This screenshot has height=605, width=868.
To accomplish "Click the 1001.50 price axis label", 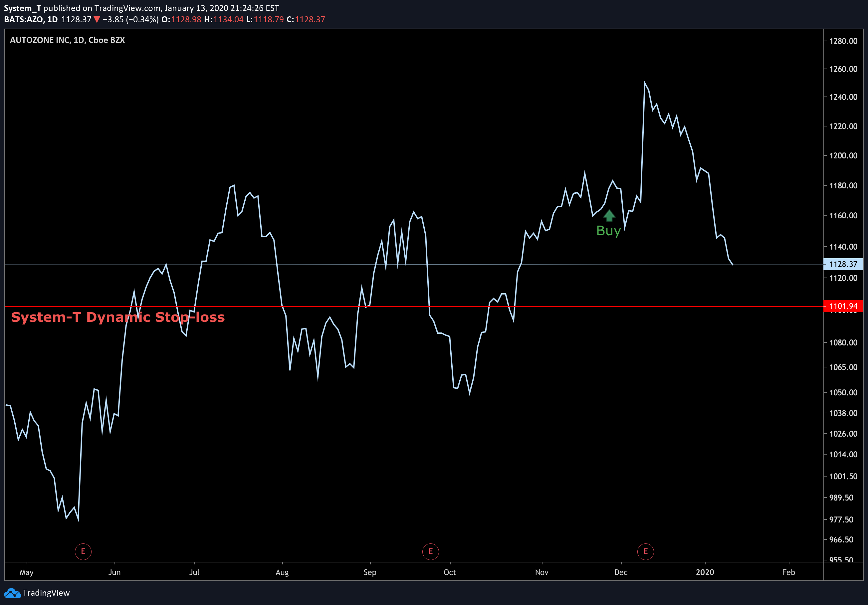I will pos(843,477).
